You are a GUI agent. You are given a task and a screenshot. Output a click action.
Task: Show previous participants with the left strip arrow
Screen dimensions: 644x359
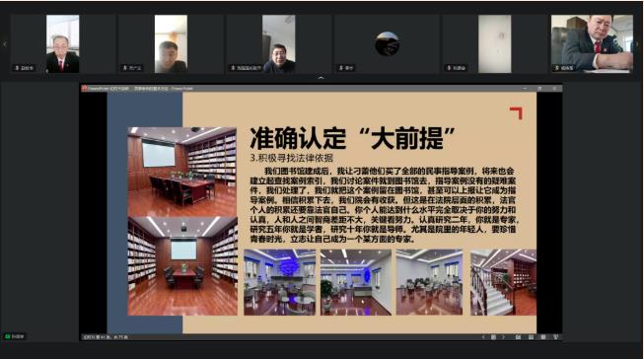click(5, 44)
